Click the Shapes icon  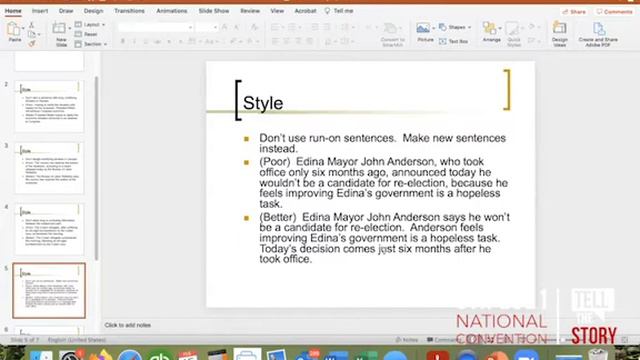[443, 27]
